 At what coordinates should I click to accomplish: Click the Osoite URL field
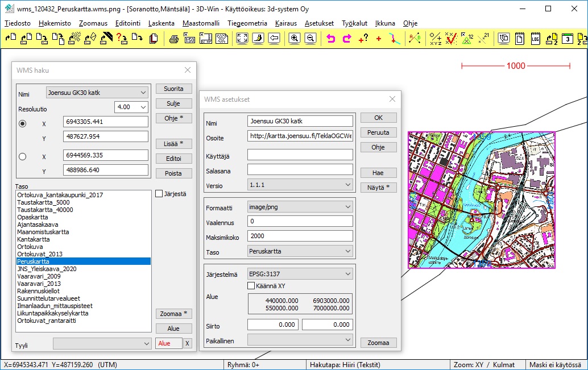coord(300,136)
